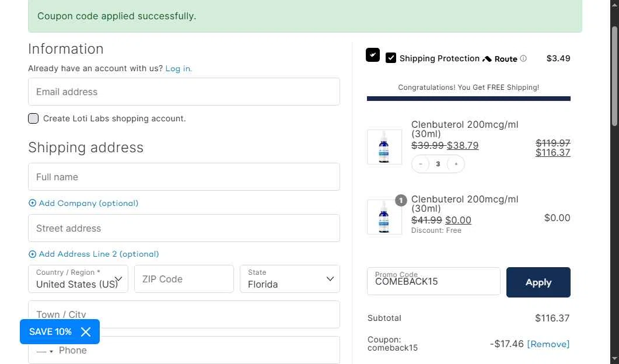The image size is (619, 364).
Task: Click Add Address Line 2 (optional) link
Action: (x=99, y=254)
